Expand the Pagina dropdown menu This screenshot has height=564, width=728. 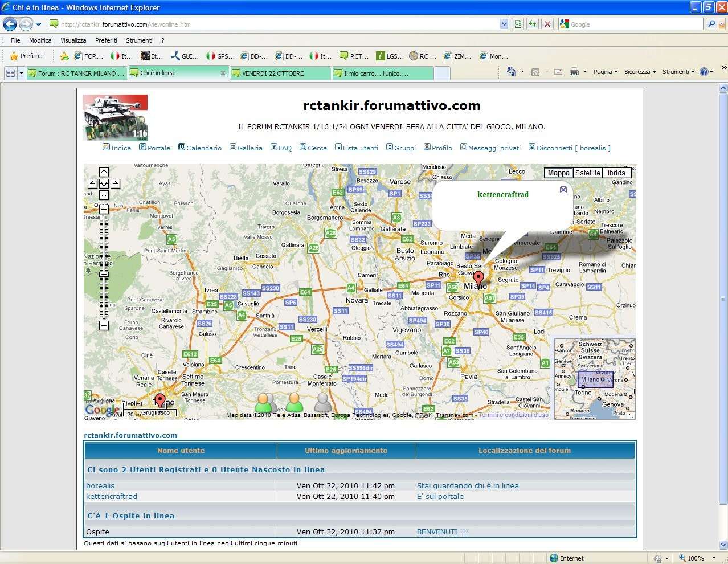coord(605,72)
